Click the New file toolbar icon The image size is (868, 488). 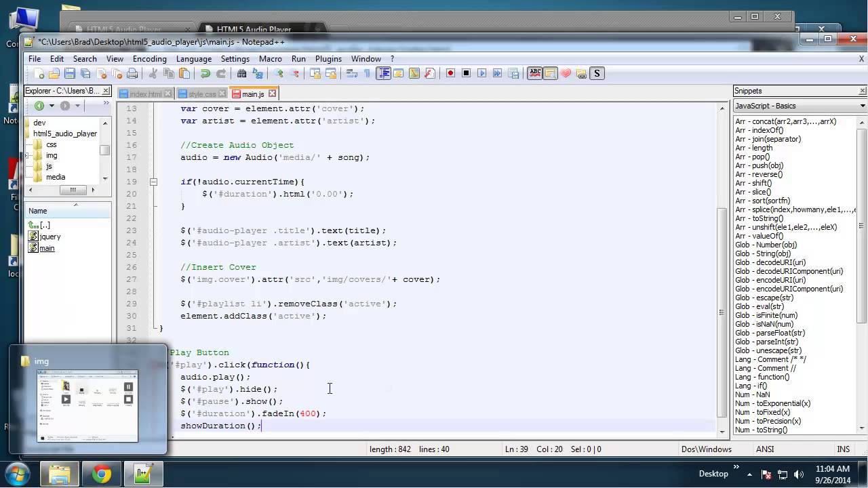pyautogui.click(x=39, y=73)
